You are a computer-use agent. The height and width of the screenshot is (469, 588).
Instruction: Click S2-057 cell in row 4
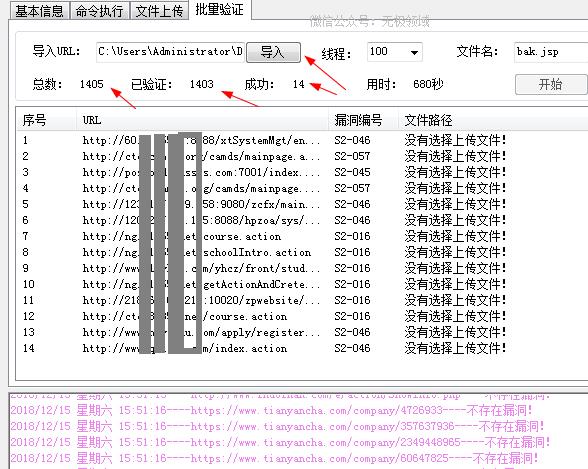click(x=352, y=188)
